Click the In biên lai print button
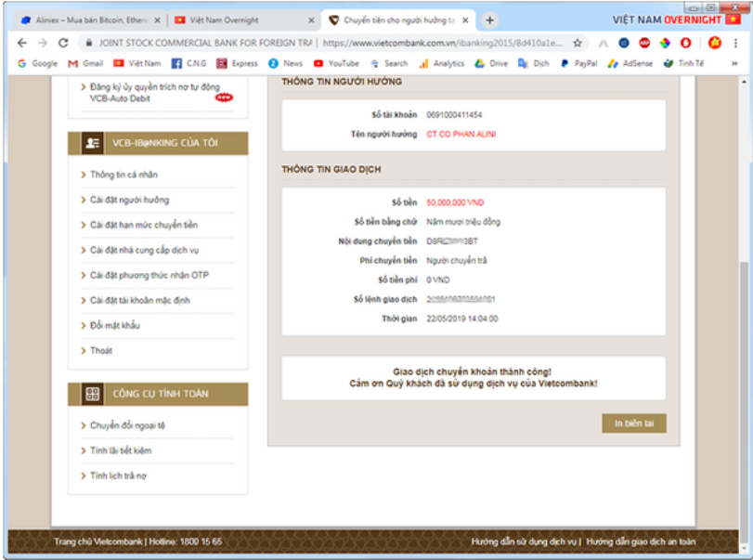753x560 pixels. [x=634, y=423]
